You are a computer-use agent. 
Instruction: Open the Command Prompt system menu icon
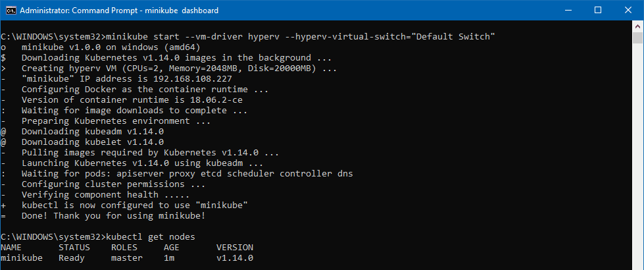click(x=11, y=11)
